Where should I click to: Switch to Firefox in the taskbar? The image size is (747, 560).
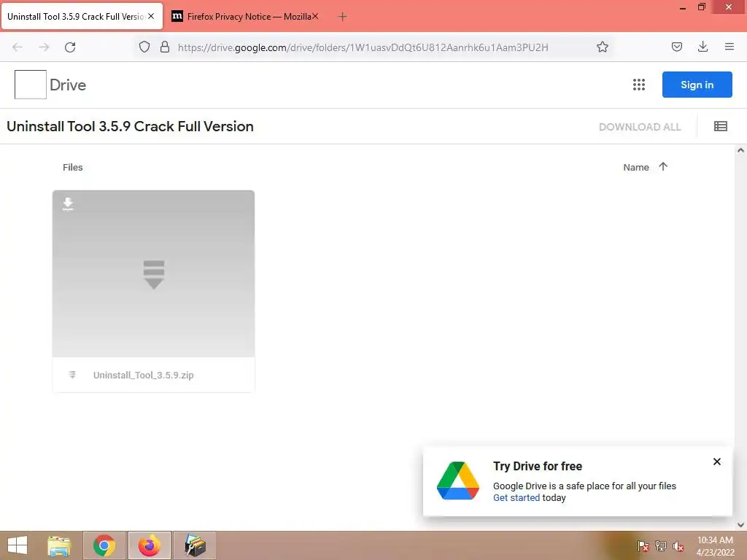click(x=149, y=545)
